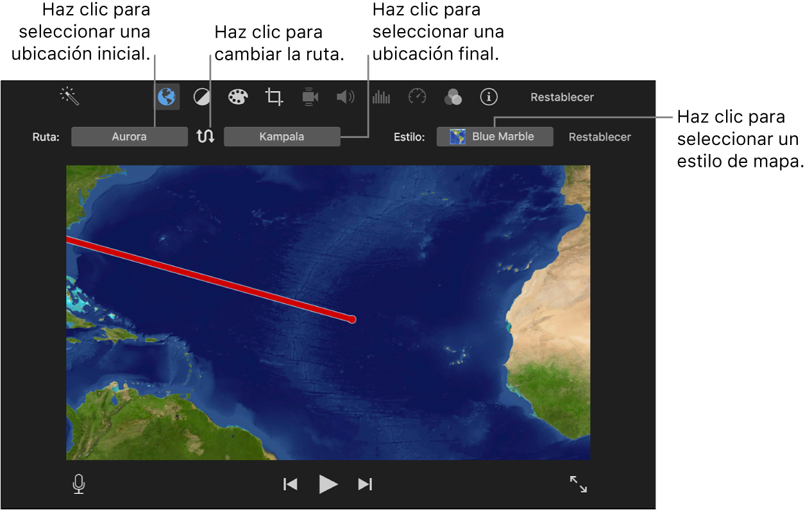
Task: Switch to the globe map settings tab
Action: point(166,96)
